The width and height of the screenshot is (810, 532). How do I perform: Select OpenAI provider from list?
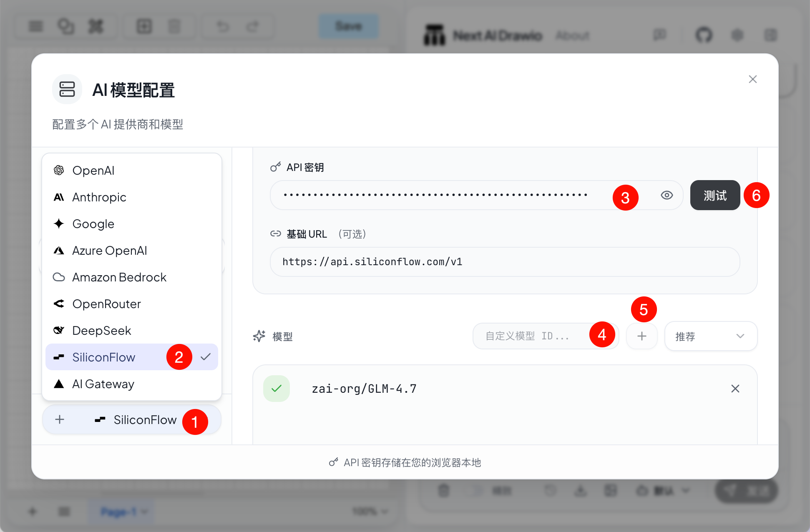pos(93,171)
